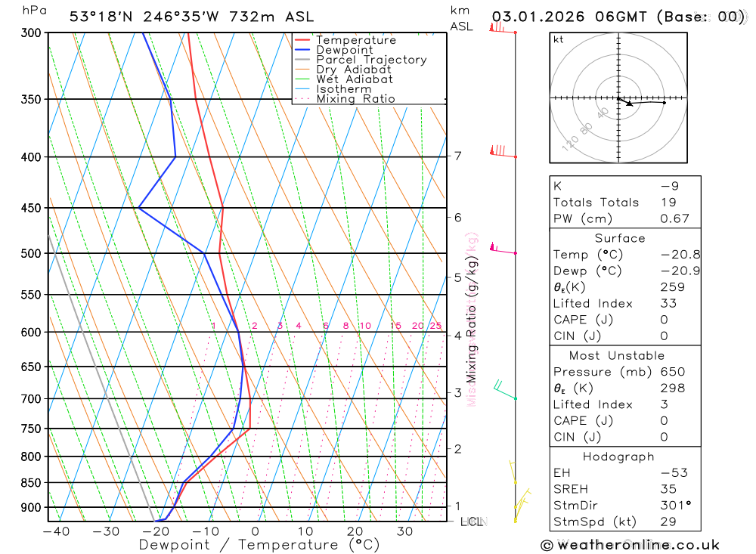Click the station coordinates title 53°18'N 246°35'W
756x554 pixels.
click(x=143, y=17)
